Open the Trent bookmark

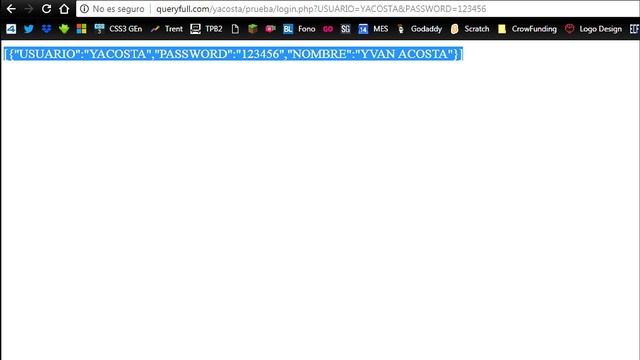[x=167, y=29]
